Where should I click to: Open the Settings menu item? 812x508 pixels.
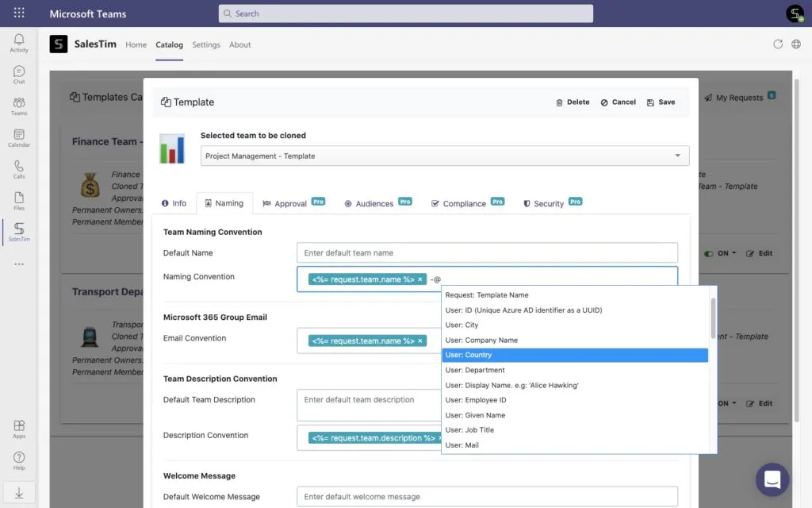pyautogui.click(x=205, y=44)
